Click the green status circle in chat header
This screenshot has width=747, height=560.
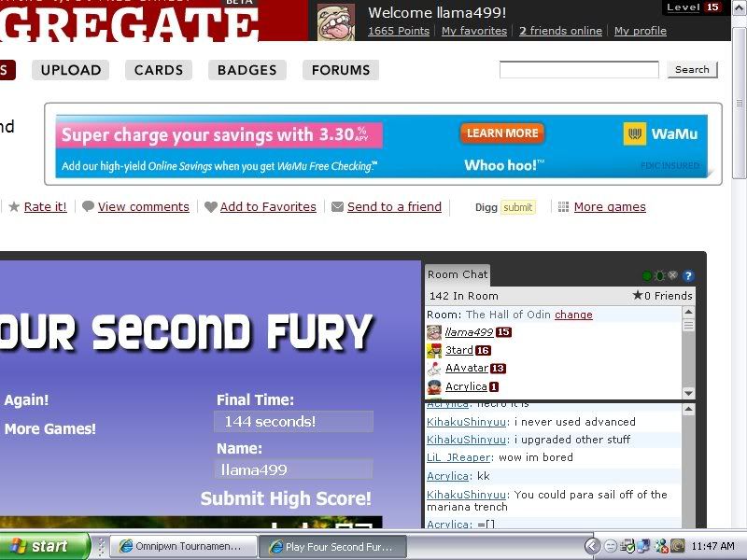click(x=646, y=276)
